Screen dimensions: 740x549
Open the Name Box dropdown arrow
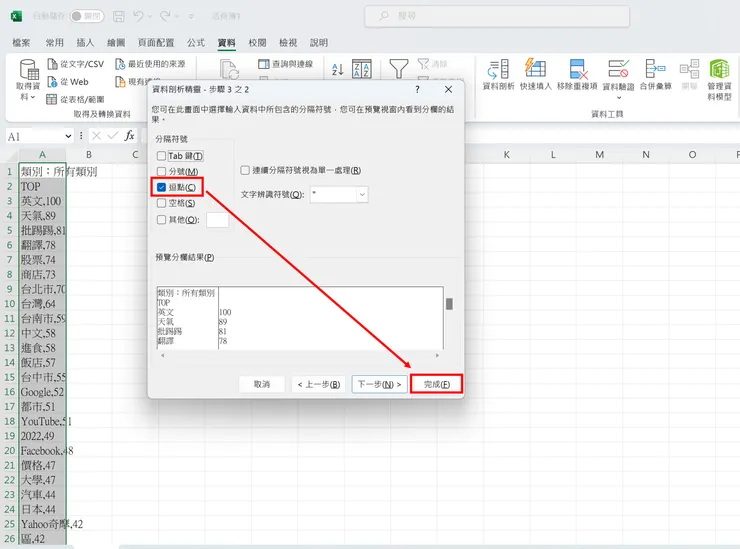(68, 136)
